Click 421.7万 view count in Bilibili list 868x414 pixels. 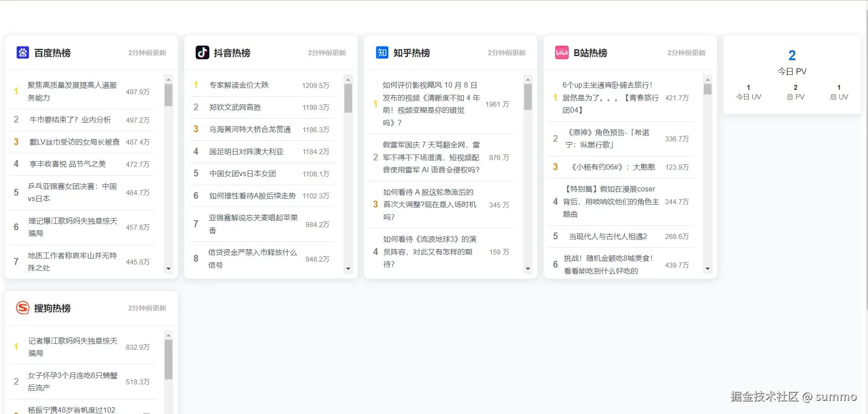677,98
